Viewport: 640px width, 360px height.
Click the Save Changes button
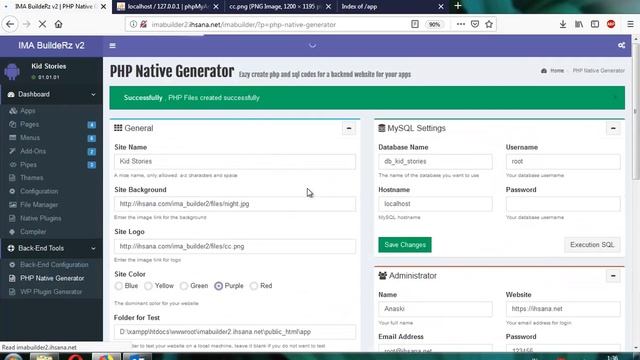point(405,245)
